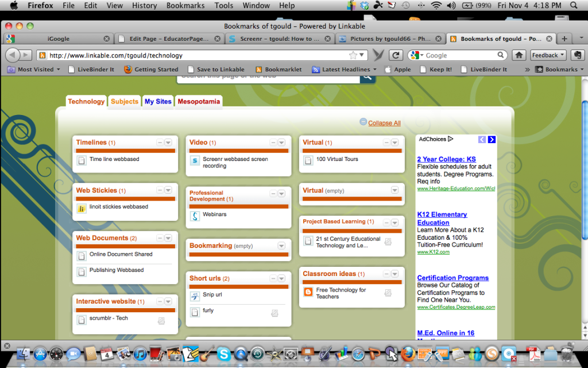Click the Spotlight magnifier in the menu bar
The image size is (588, 368).
[574, 5]
